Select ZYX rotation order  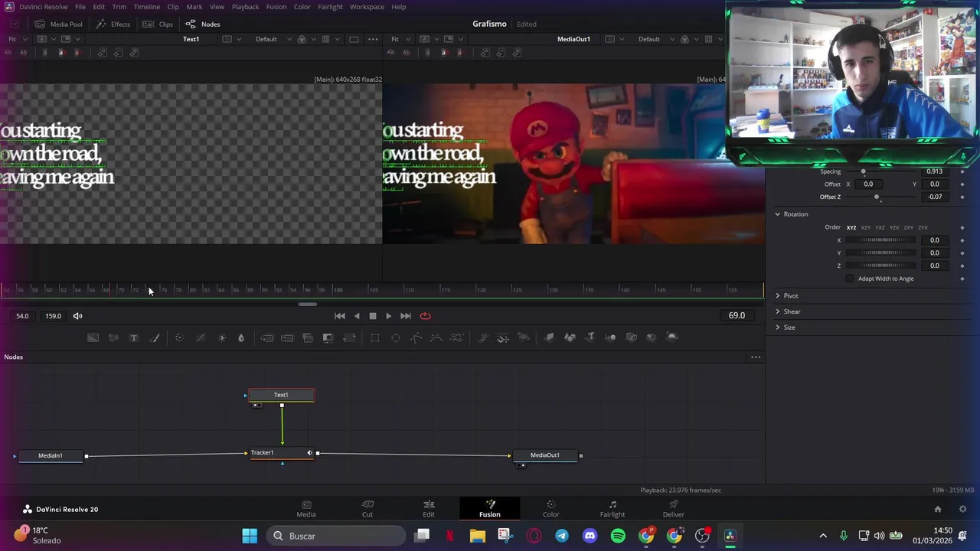tap(923, 227)
